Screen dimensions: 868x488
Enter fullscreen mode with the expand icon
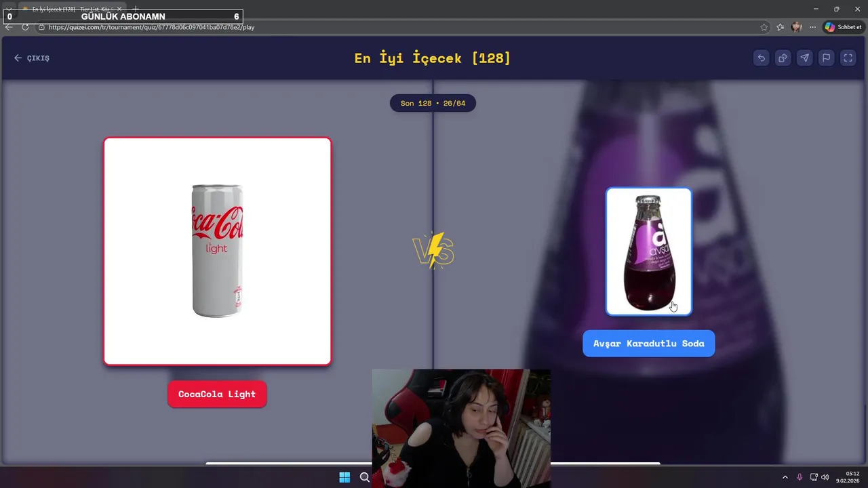click(848, 58)
